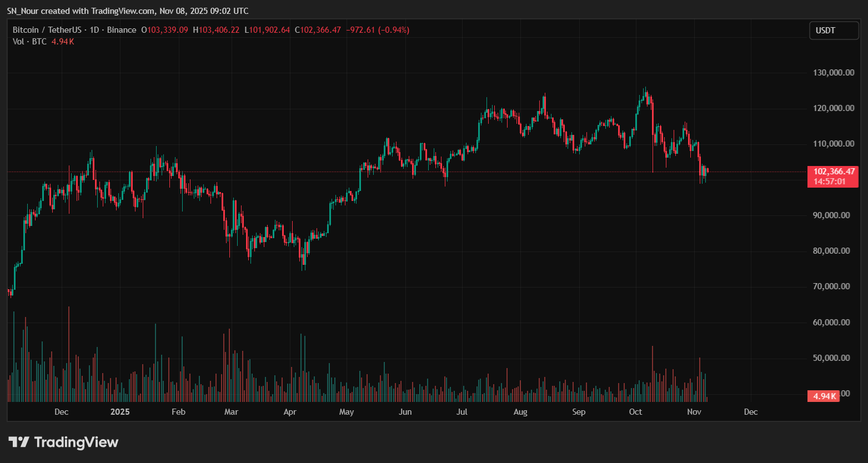
Task: Click the low price value 101,902.64
Action: tap(267, 29)
